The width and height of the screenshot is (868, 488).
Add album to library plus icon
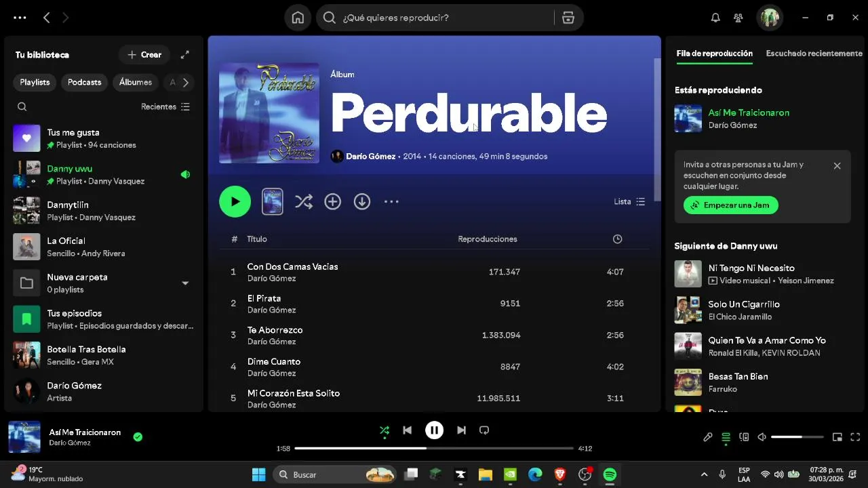click(x=332, y=201)
